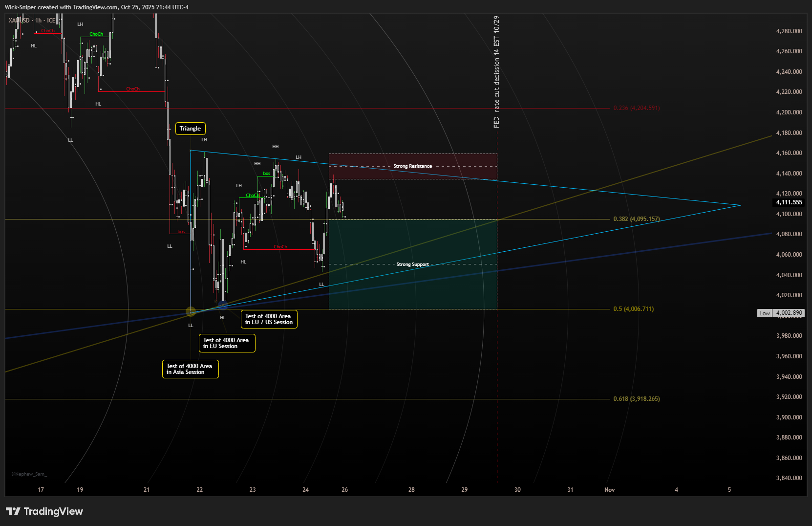This screenshot has width=812, height=526.
Task: Click the red bos label
Action: (181, 232)
